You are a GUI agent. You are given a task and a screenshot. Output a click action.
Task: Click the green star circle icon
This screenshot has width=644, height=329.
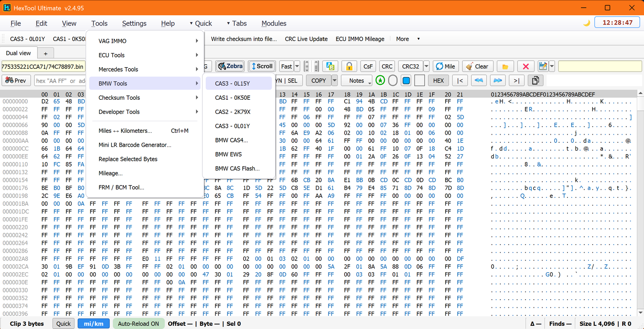(380, 80)
